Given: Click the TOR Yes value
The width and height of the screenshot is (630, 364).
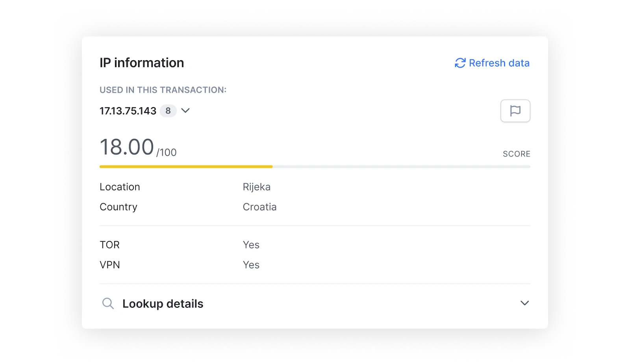Looking at the screenshot, I should tap(251, 245).
